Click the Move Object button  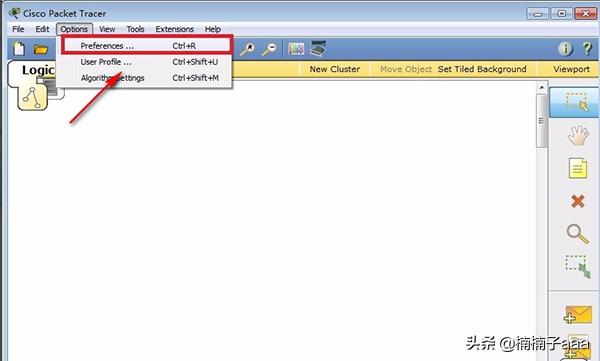pos(406,69)
